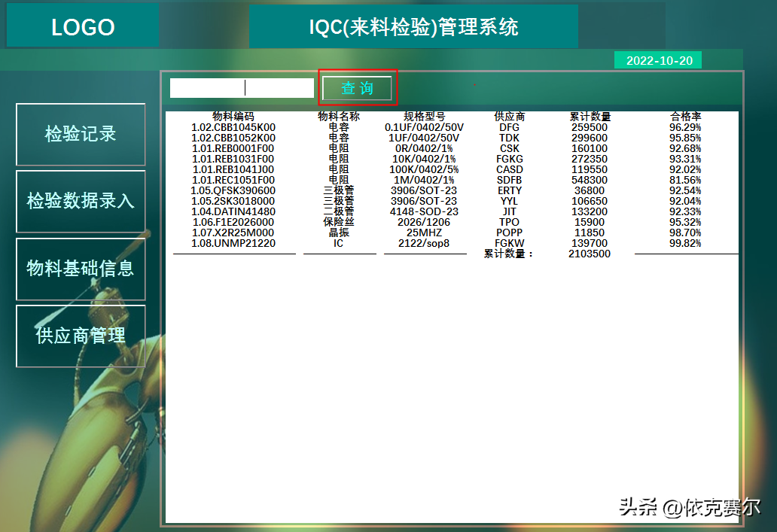Click spec cell 10K/0402/1%
This screenshot has height=532, width=777.
point(424,159)
